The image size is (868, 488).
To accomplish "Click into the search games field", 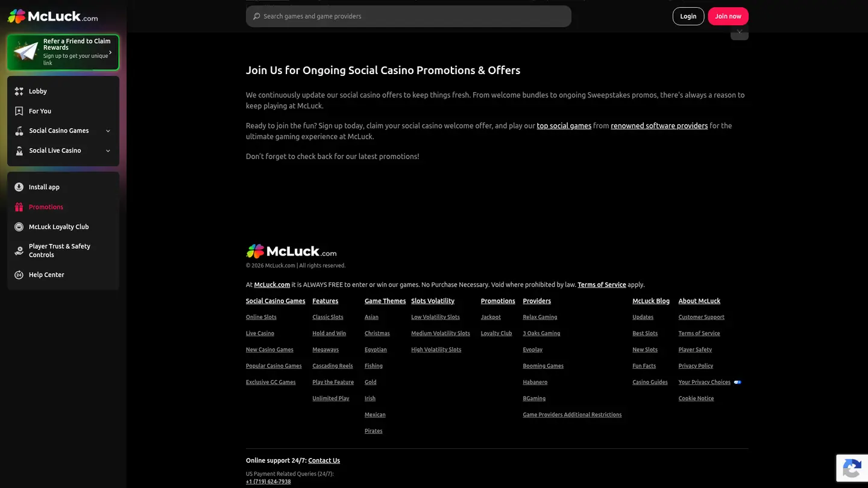I will (x=409, y=16).
